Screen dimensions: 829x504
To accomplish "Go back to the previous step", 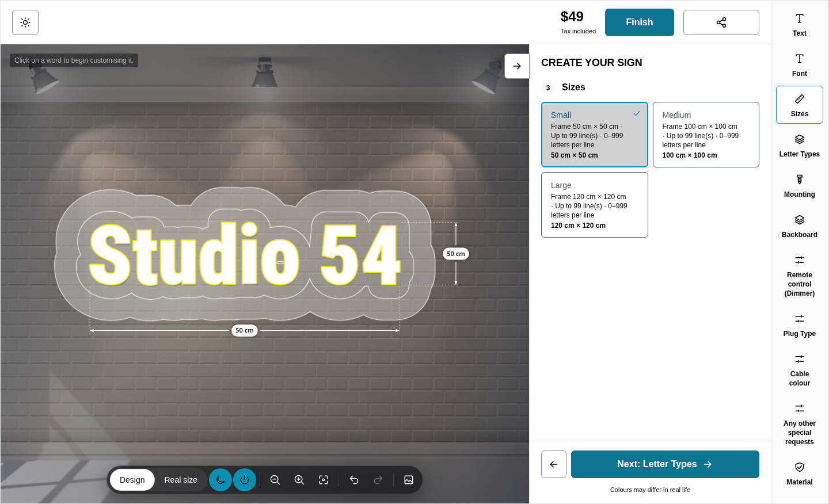I will tap(554, 464).
